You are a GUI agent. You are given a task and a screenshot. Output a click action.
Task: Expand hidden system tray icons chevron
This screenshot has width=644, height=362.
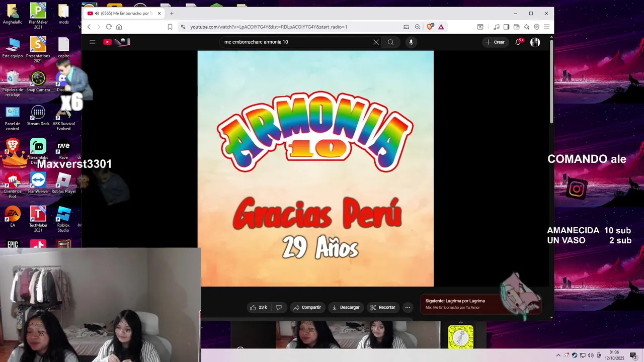click(558, 355)
